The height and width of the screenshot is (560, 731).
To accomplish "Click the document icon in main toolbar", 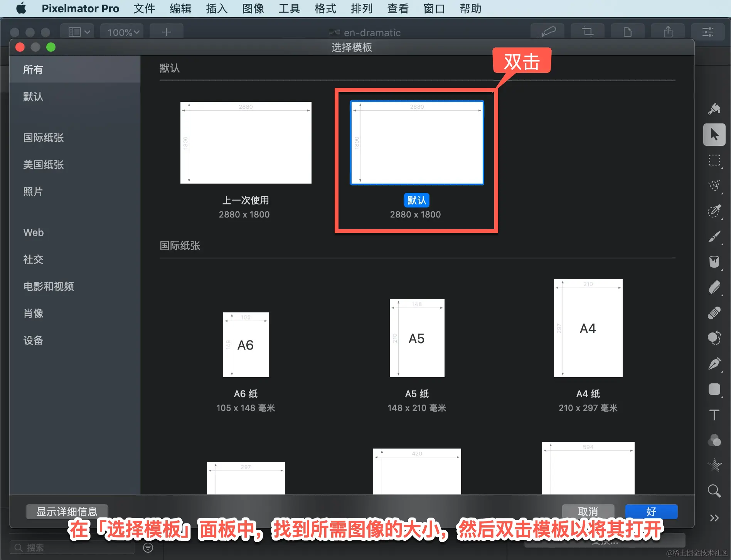I will pyautogui.click(x=628, y=32).
